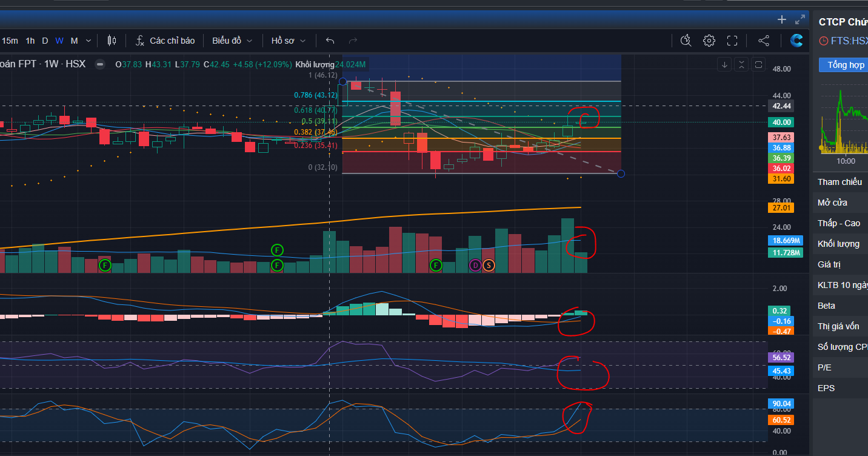
Task: Expand the timeframe list chevron
Action: [x=88, y=41]
